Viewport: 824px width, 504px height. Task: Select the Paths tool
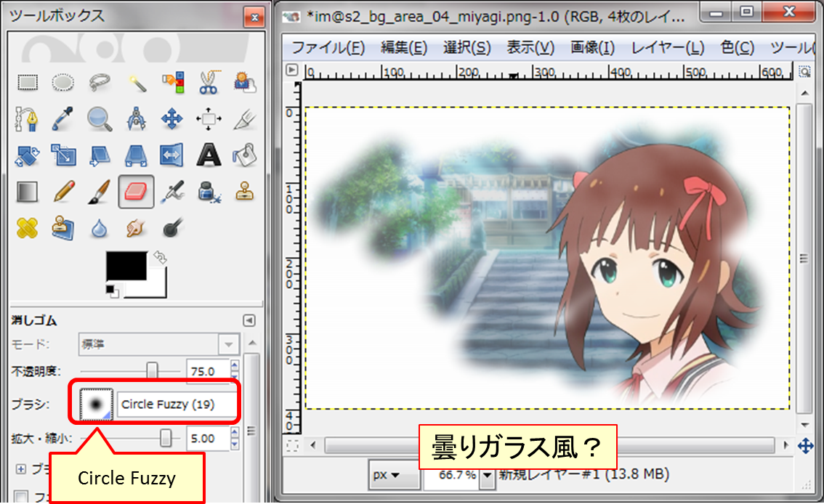(28, 119)
